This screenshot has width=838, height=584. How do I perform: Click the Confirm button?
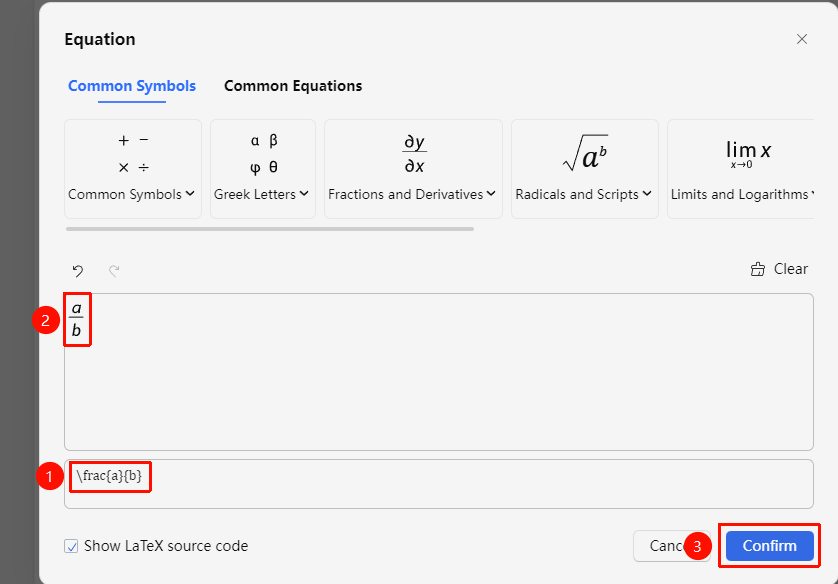pos(770,546)
